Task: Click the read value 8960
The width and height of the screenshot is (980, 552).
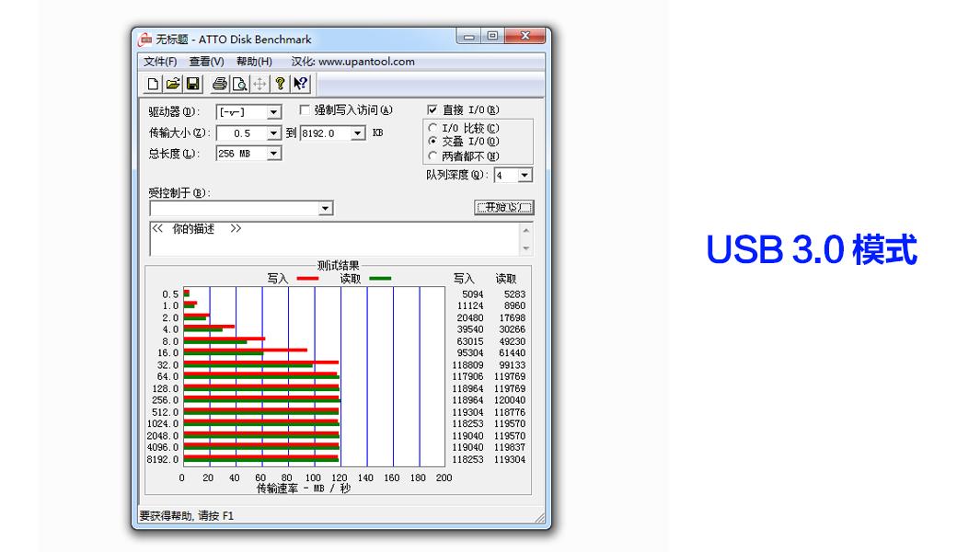Action: (515, 305)
